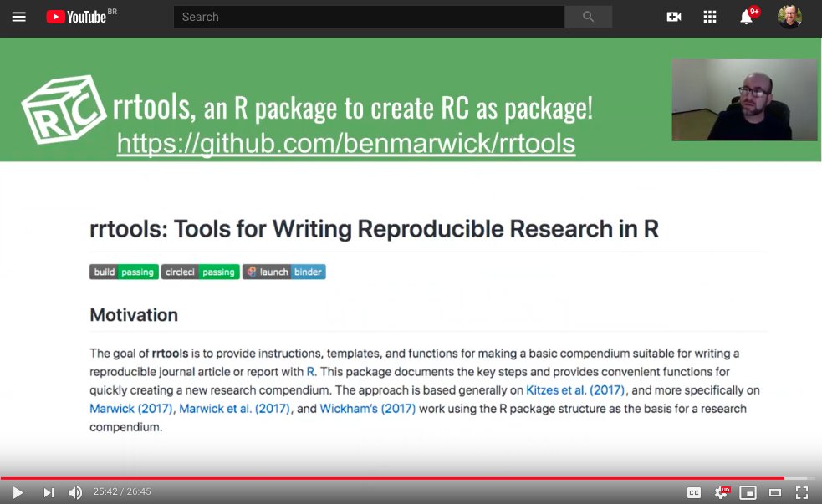Toggle closed captions (CC)

693,492
